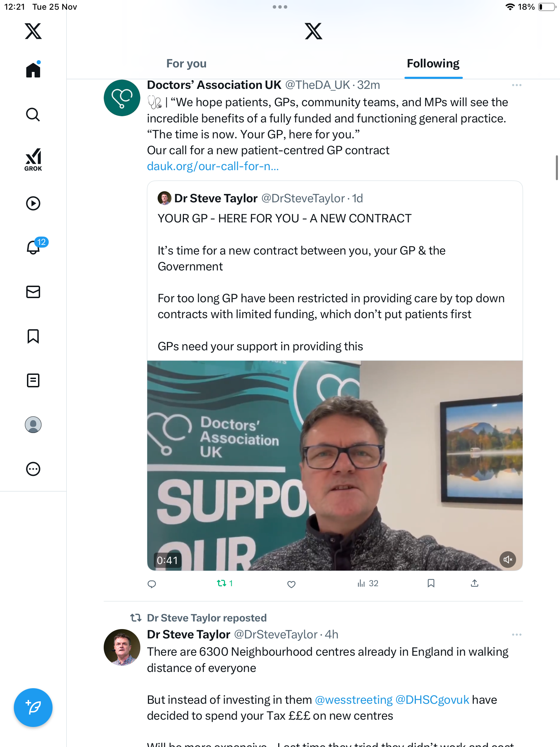This screenshot has width=560, height=747.
Task: Open Notifications with 12 badge
Action: 34,247
